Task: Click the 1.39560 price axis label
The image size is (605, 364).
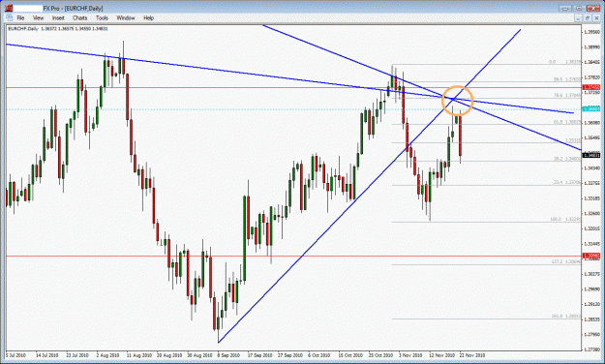Action: (591, 32)
